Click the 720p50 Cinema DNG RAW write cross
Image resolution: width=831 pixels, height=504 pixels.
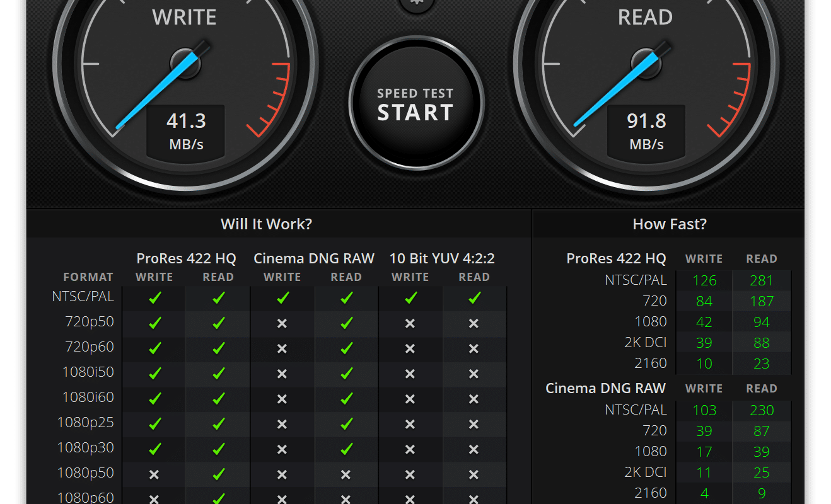282,323
